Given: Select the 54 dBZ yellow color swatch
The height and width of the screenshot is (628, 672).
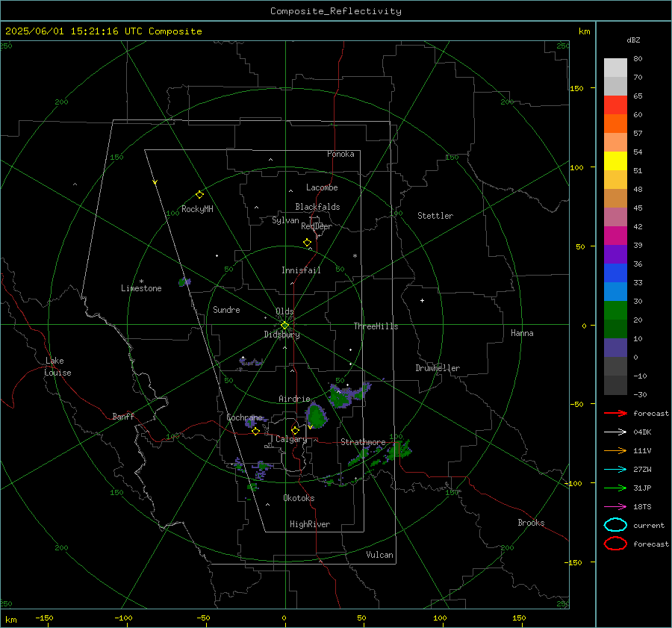Looking at the screenshot, I should [x=615, y=161].
